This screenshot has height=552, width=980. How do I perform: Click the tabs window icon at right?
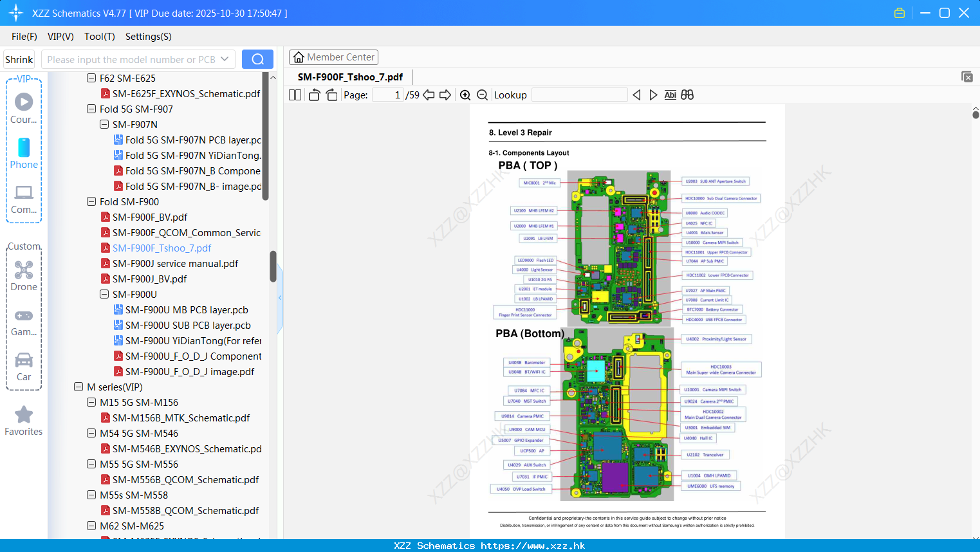tap(966, 77)
